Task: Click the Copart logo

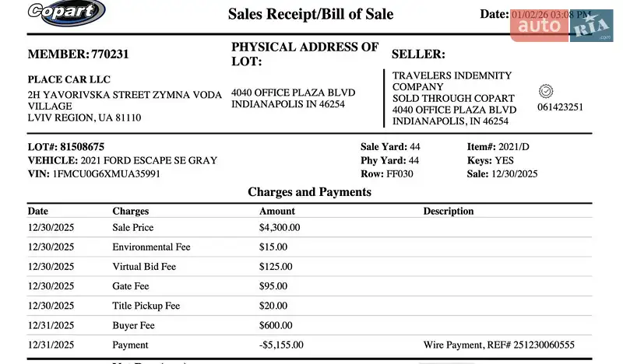Action: (x=66, y=13)
